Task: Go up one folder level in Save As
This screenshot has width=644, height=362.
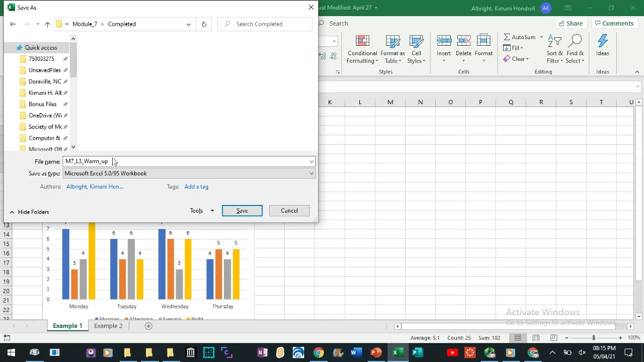Action: point(47,24)
